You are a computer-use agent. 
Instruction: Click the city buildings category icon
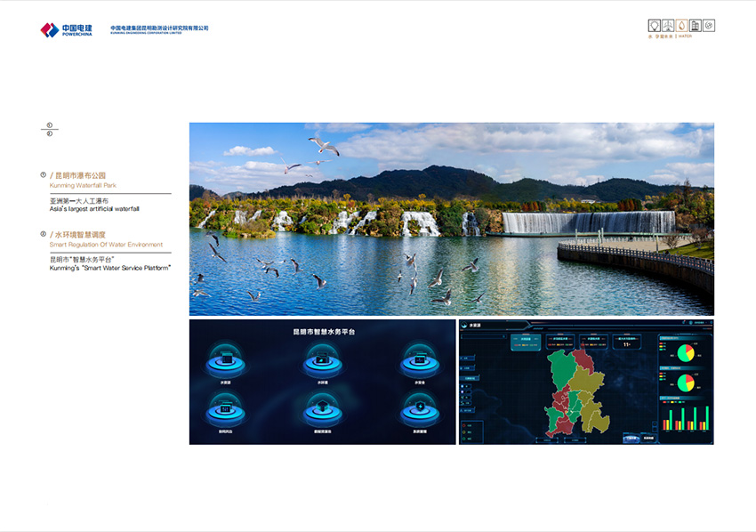pyautogui.click(x=695, y=26)
